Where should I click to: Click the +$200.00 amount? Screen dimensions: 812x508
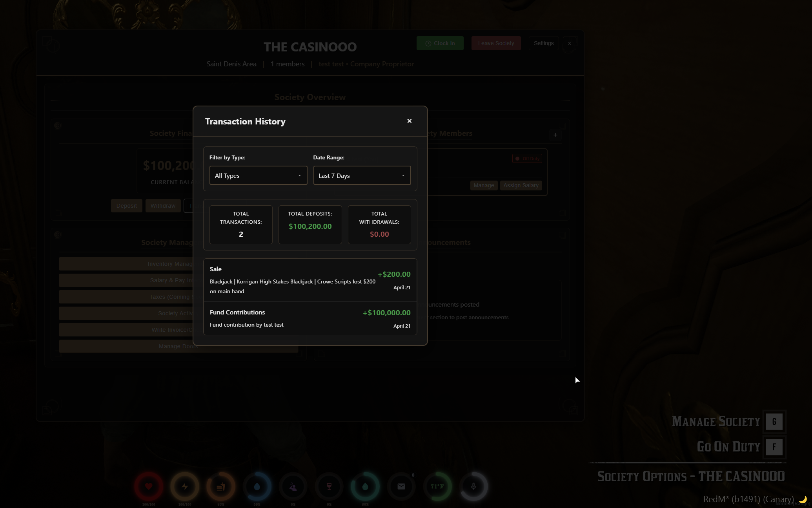[394, 274]
